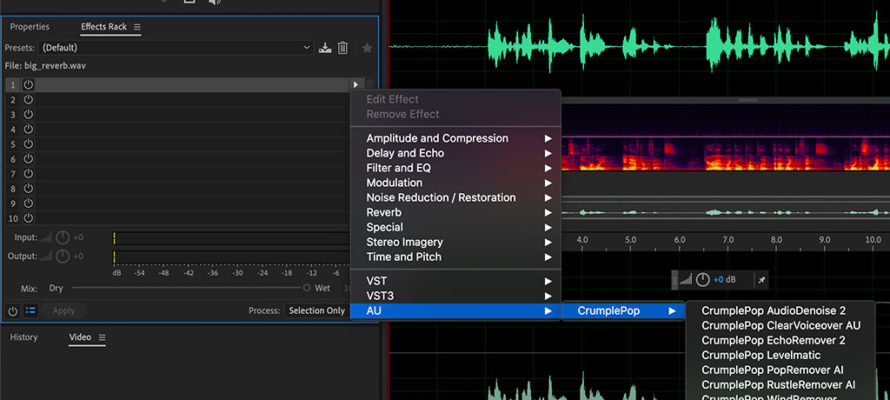This screenshot has height=400, width=890.
Task: Choose CrumplePop AudioDenoise 2
Action: [x=780, y=310]
